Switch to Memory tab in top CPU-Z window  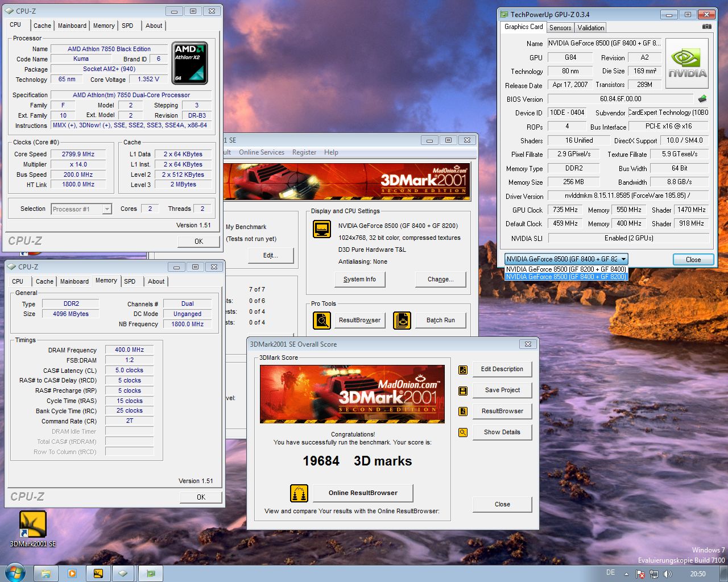click(104, 26)
